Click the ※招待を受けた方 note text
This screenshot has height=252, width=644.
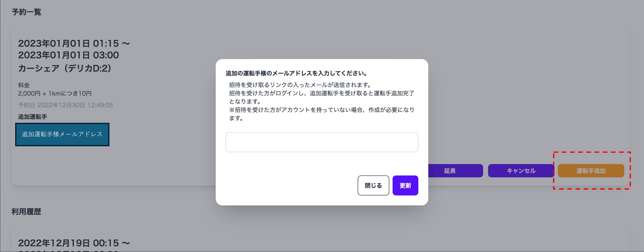pos(321,110)
